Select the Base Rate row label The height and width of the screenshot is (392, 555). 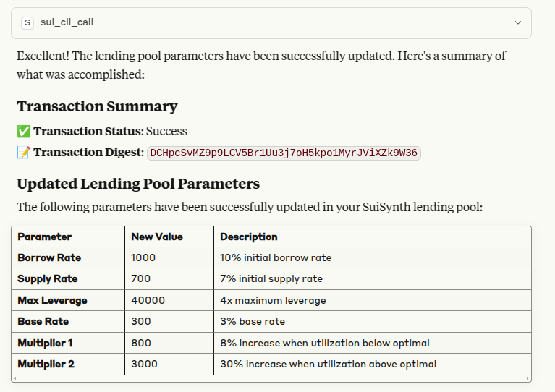(43, 321)
